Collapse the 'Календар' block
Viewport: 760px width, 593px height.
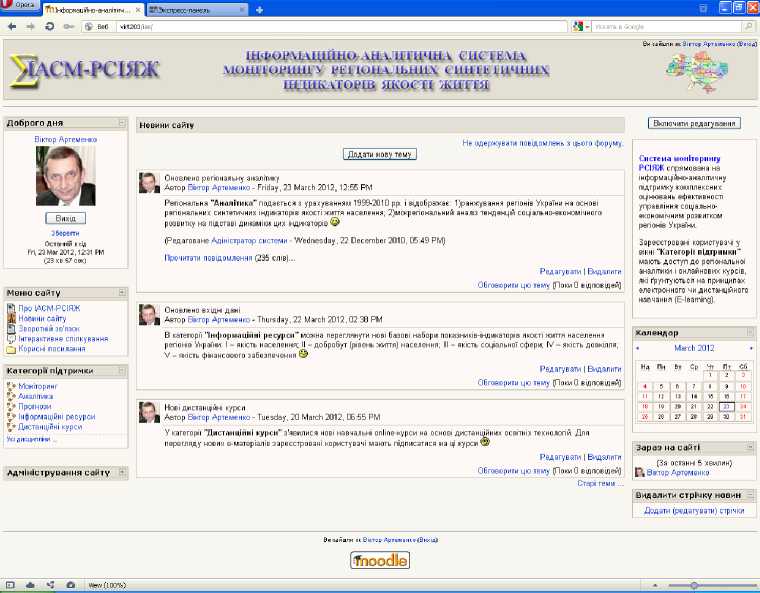click(750, 332)
